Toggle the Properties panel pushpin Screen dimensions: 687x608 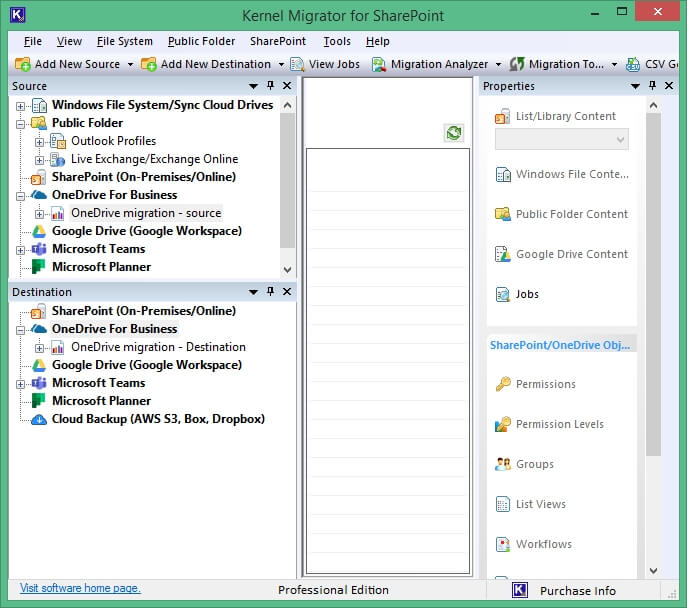(x=652, y=85)
